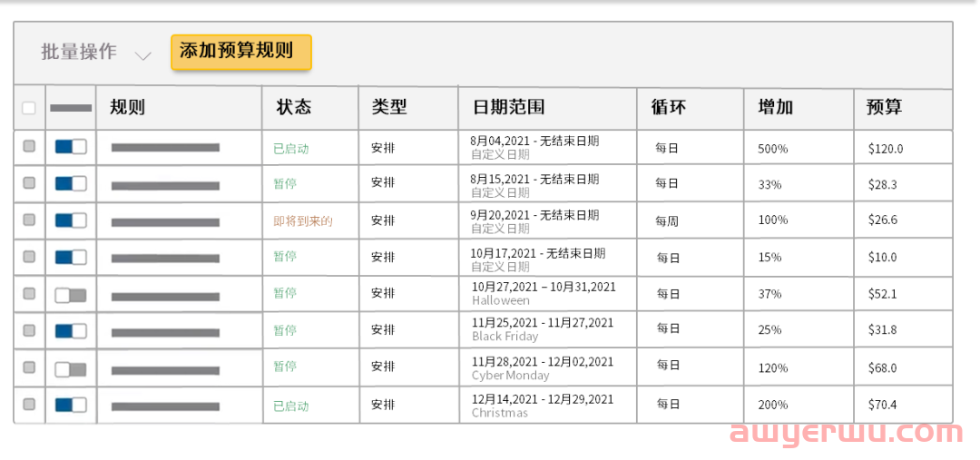Click the 添加预算规则 button
This screenshot has height=460, width=980.
coord(241,52)
